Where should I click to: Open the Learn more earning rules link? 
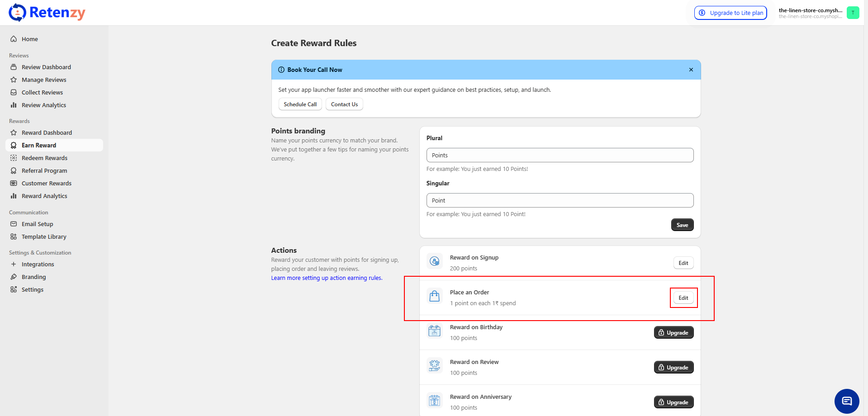327,278
